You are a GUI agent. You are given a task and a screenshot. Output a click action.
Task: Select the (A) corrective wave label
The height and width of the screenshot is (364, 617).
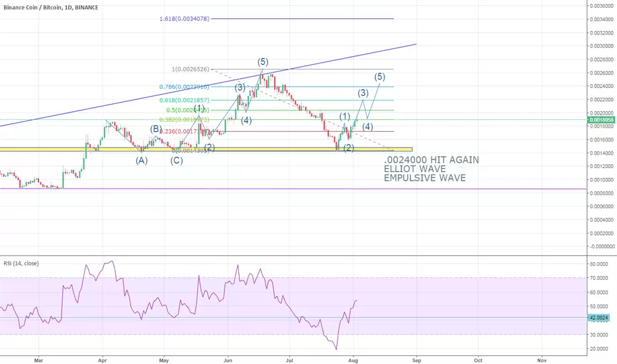click(142, 161)
